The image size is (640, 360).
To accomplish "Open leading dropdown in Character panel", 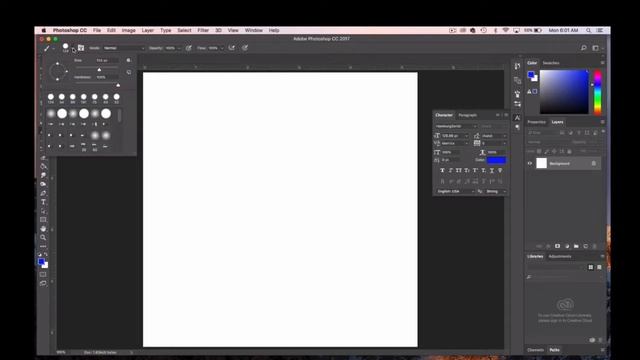I will (x=494, y=136).
